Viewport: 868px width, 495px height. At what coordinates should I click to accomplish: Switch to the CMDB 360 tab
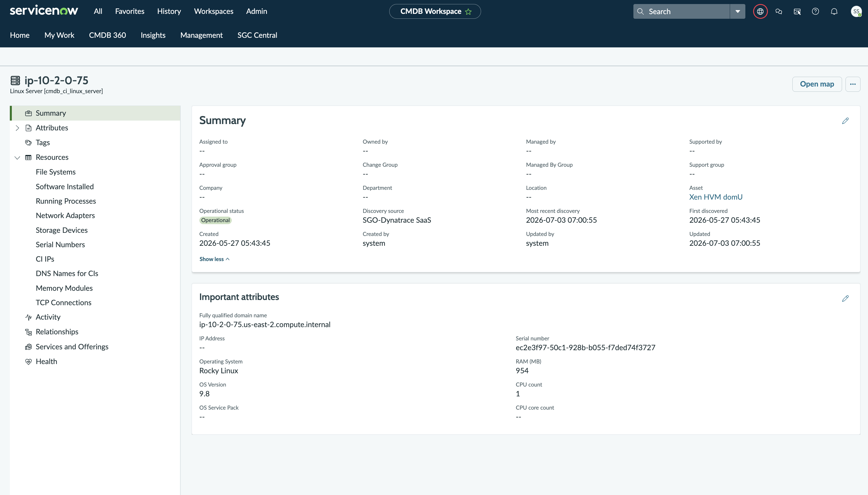pyautogui.click(x=107, y=35)
